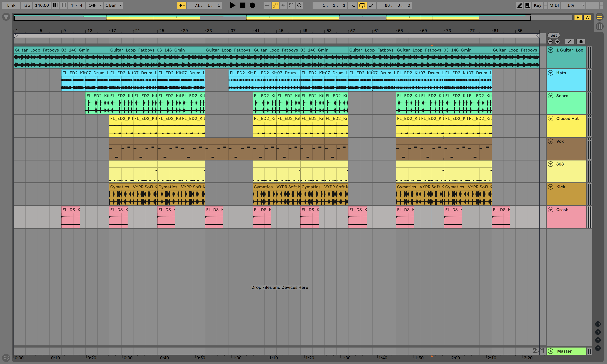This screenshot has width=607, height=364.
Task: Toggle the Draw Mode pencil icon
Action: [x=520, y=5]
